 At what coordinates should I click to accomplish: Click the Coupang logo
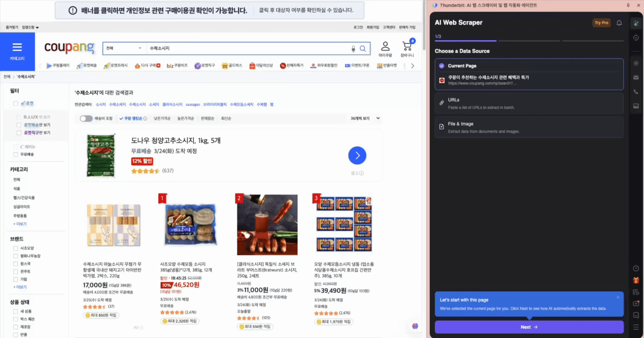click(69, 48)
